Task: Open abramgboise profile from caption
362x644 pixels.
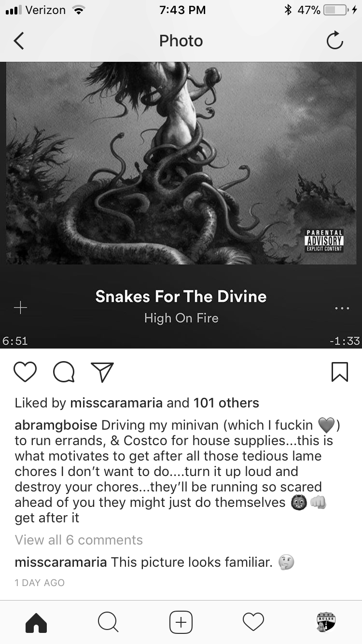Action: tap(56, 426)
